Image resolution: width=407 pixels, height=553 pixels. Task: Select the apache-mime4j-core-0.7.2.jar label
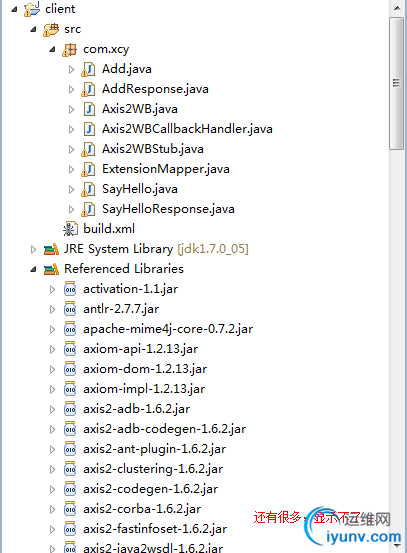[168, 329]
